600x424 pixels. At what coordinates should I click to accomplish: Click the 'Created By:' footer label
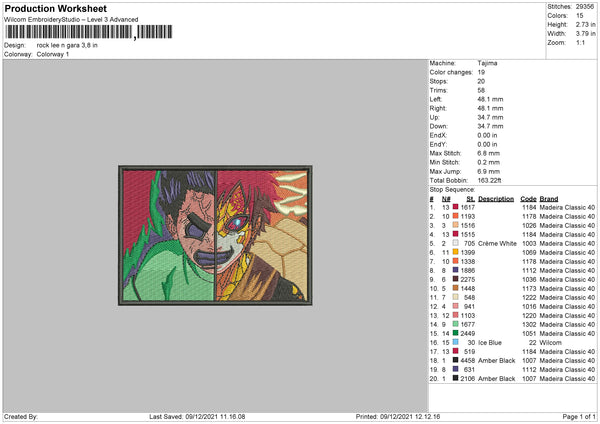point(21,416)
